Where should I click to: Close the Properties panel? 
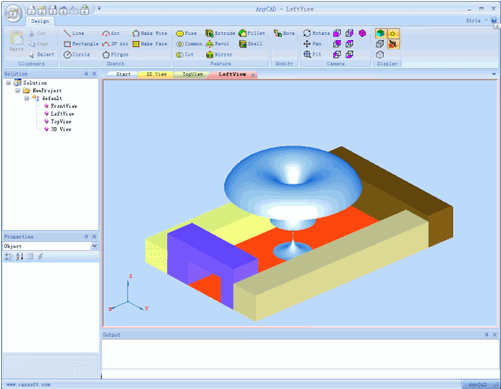tap(94, 236)
